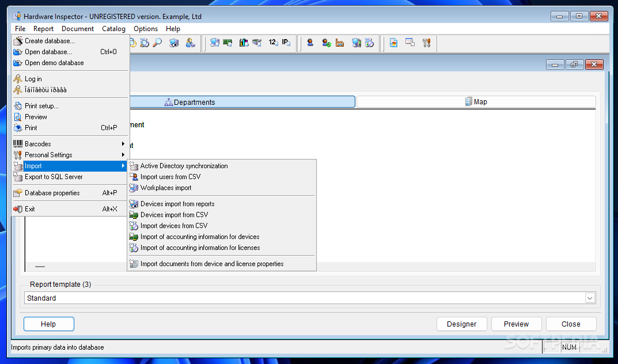Click the NUM status bar indicator
618x364 pixels.
click(x=569, y=347)
